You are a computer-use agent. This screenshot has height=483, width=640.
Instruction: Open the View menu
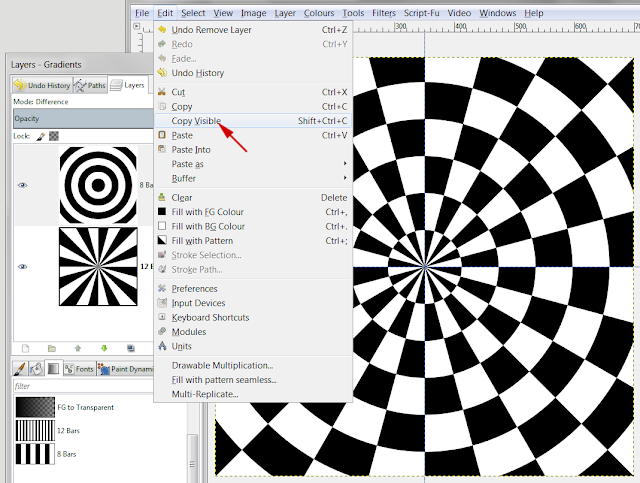click(223, 13)
